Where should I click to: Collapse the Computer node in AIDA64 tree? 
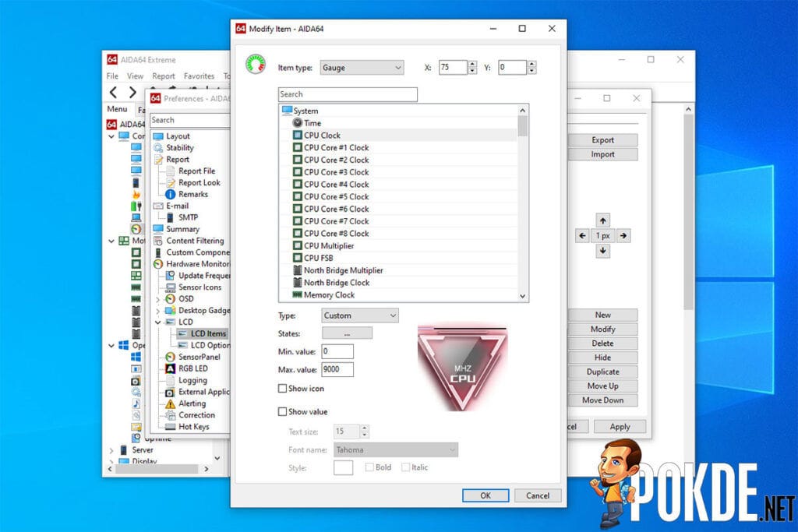point(111,136)
